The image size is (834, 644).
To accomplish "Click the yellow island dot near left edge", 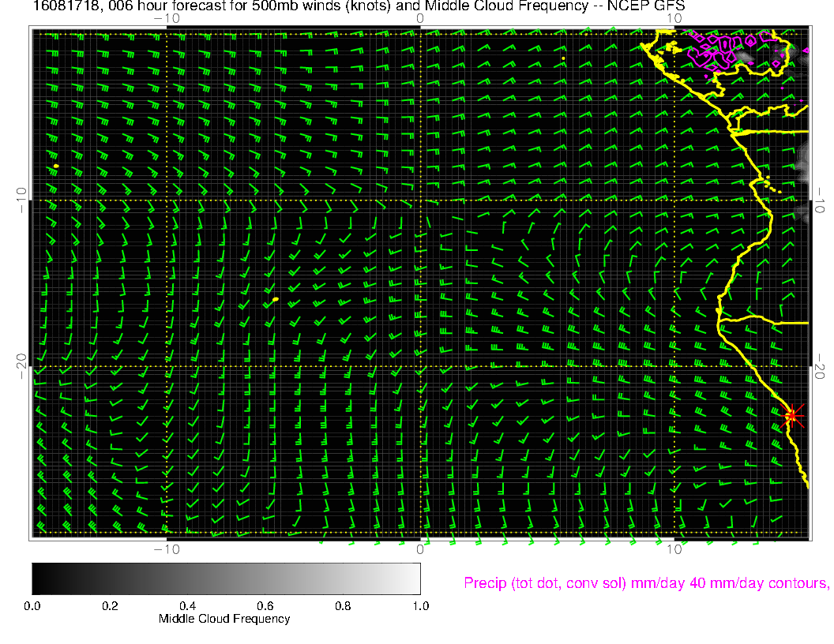I will 57,166.
